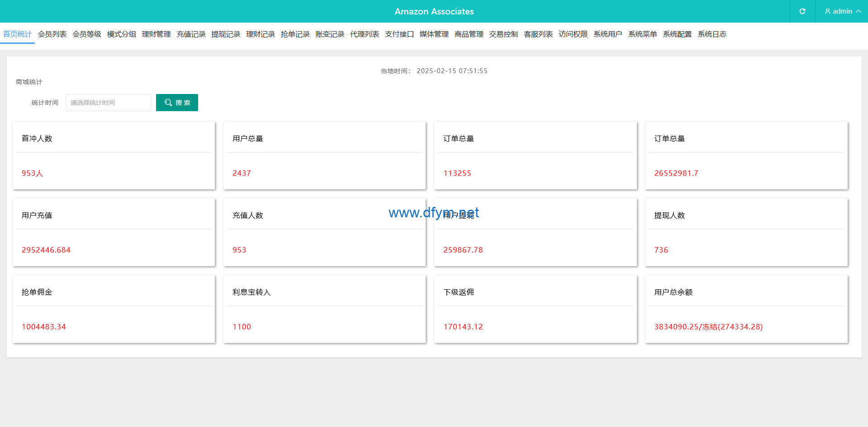Open the 会员等级 menu

(87, 34)
